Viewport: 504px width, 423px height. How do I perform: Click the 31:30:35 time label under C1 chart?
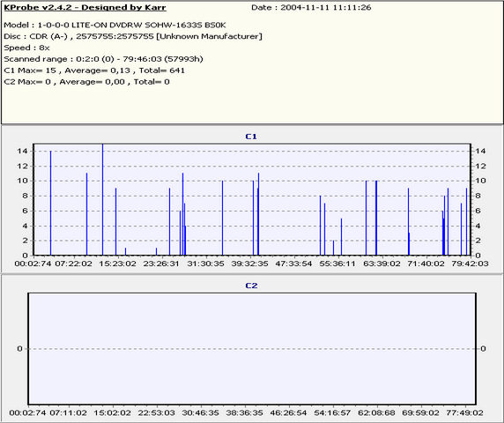pyautogui.click(x=205, y=263)
